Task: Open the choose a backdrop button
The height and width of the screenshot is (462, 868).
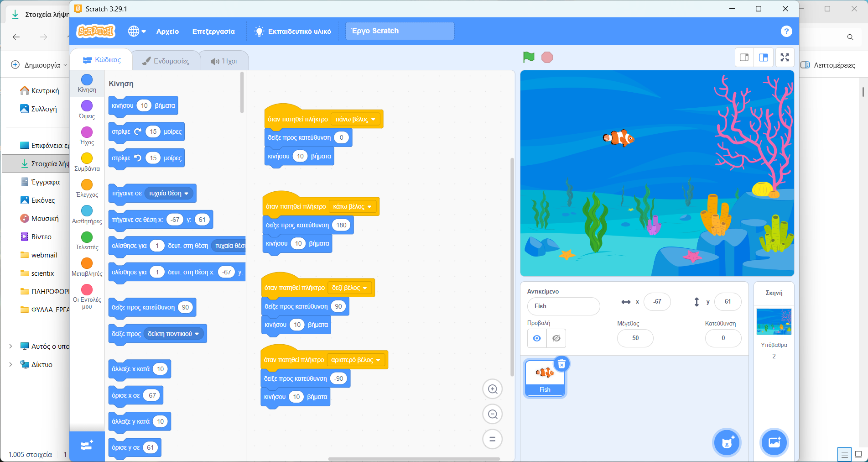Action: tap(774, 442)
